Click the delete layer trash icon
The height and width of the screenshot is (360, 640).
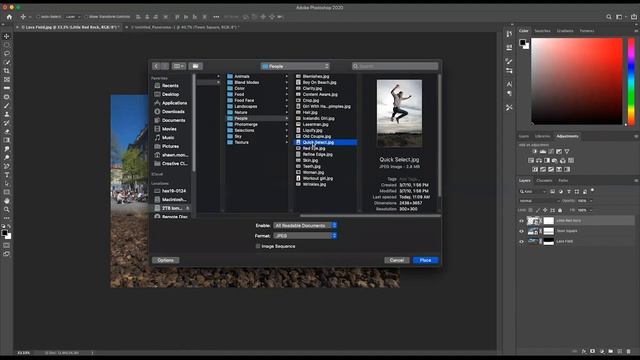[x=628, y=351]
